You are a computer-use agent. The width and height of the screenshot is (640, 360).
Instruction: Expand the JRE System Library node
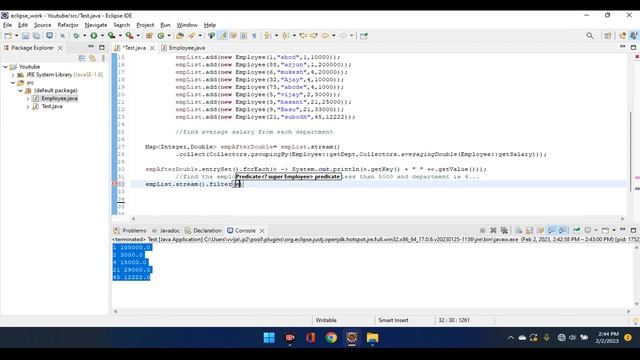click(x=13, y=75)
